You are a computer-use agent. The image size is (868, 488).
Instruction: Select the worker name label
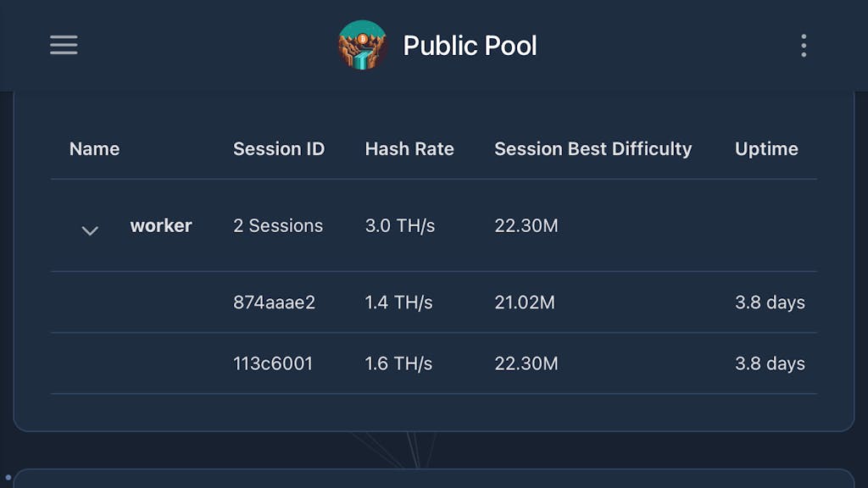[x=161, y=226]
